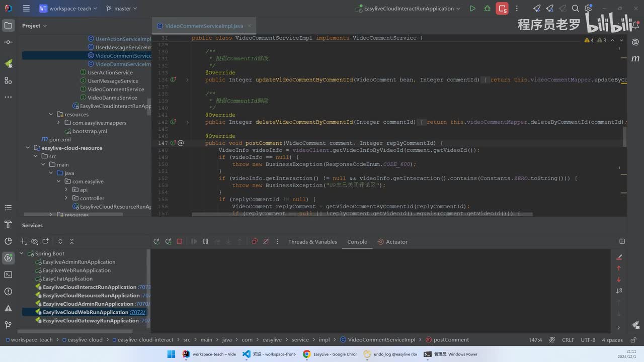Collapse the Spring Boot services node
Image resolution: width=644 pixels, height=362 pixels.
pyautogui.click(x=22, y=254)
